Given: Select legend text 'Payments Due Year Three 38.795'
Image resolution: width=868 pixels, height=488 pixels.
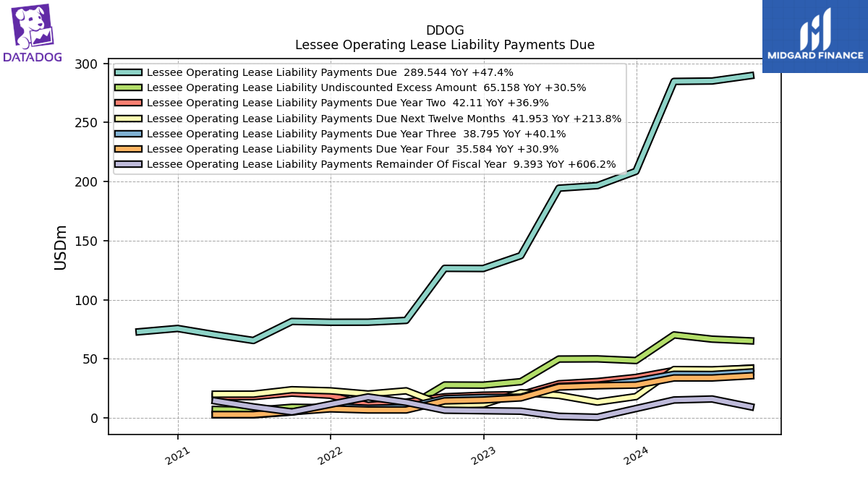Looking at the screenshot, I should (x=410, y=134).
